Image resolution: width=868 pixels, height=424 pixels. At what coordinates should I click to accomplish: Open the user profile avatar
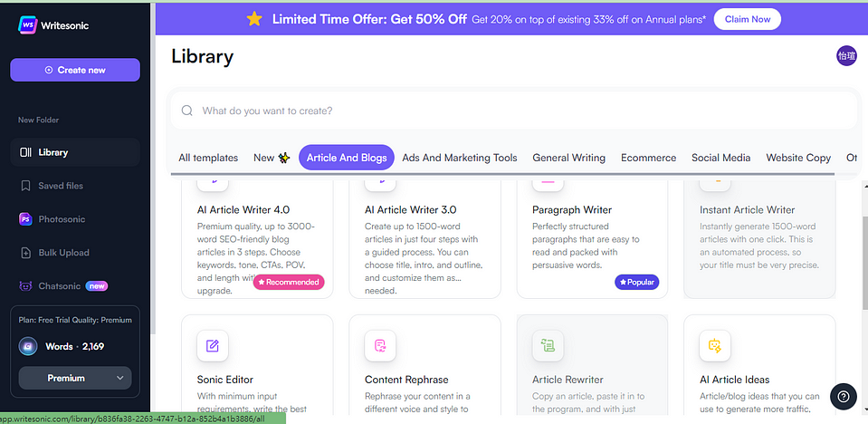pos(846,56)
